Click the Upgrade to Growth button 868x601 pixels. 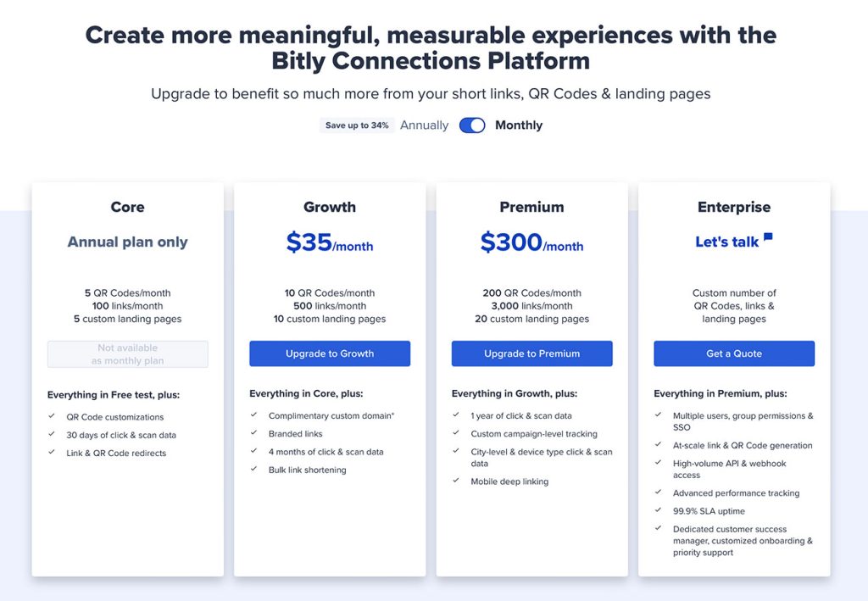pos(330,353)
